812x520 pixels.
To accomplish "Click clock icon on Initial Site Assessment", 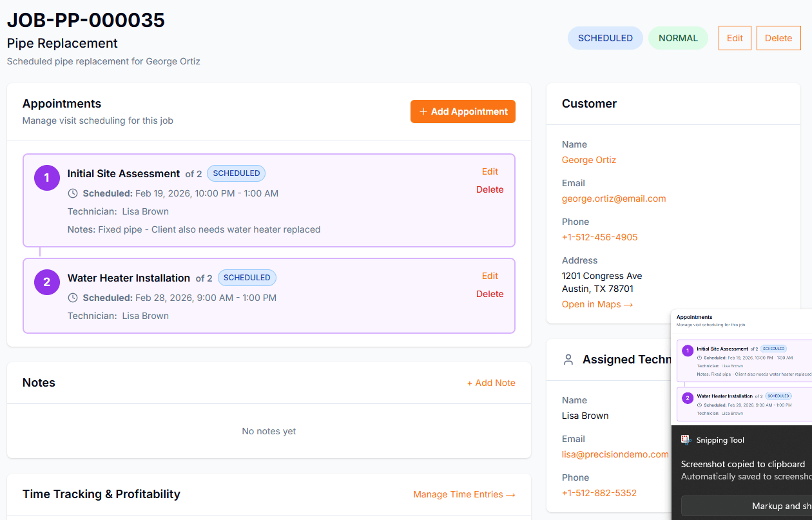I will click(73, 193).
